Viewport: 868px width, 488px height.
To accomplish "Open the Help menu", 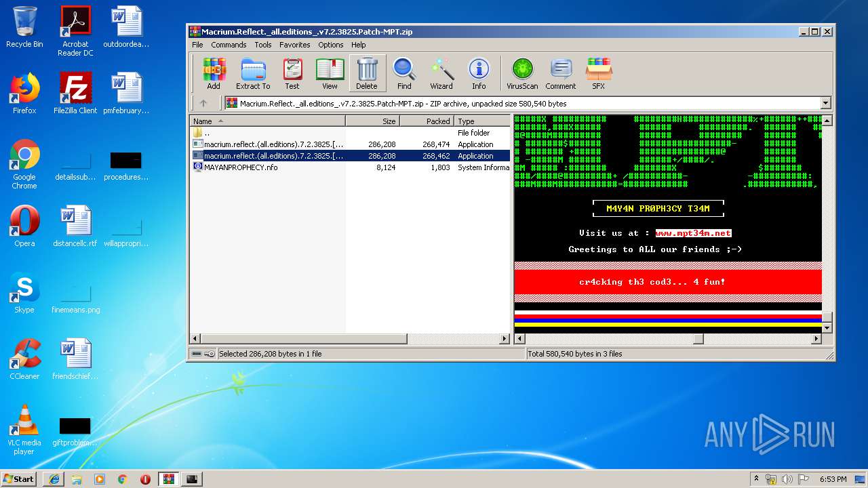I will coord(359,45).
